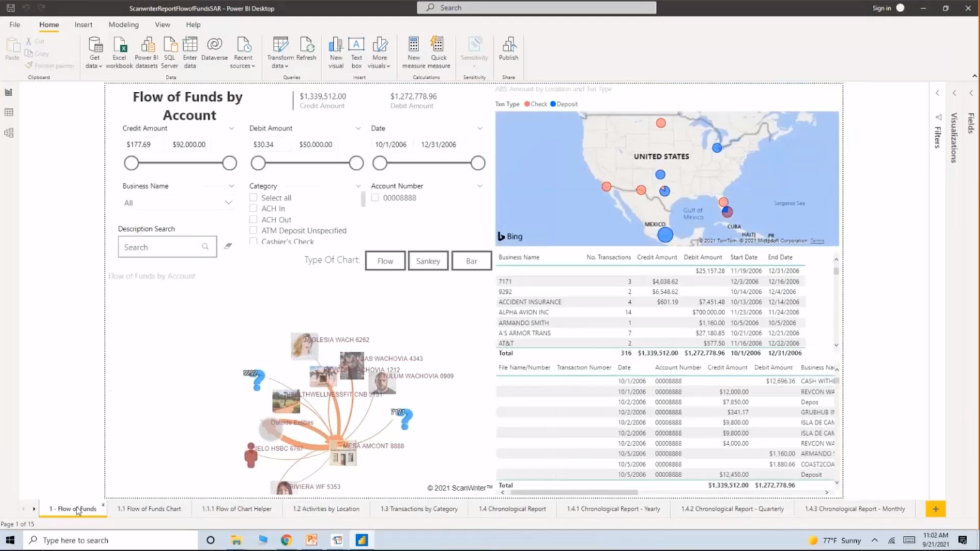Click Sign in
980x551 pixels.
pos(881,8)
